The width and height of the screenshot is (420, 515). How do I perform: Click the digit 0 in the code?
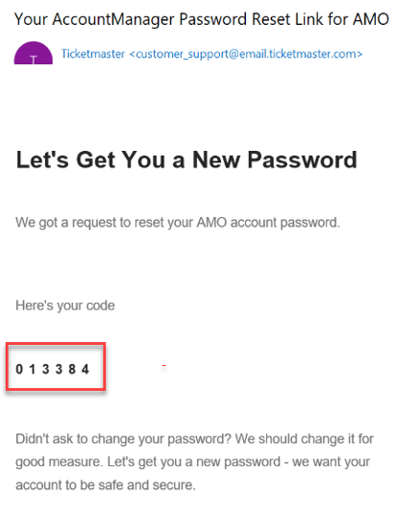[19, 369]
